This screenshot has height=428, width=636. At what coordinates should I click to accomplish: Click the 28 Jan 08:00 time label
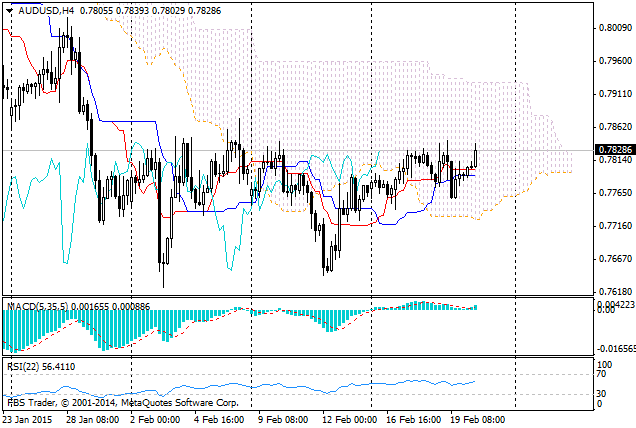[x=92, y=419]
